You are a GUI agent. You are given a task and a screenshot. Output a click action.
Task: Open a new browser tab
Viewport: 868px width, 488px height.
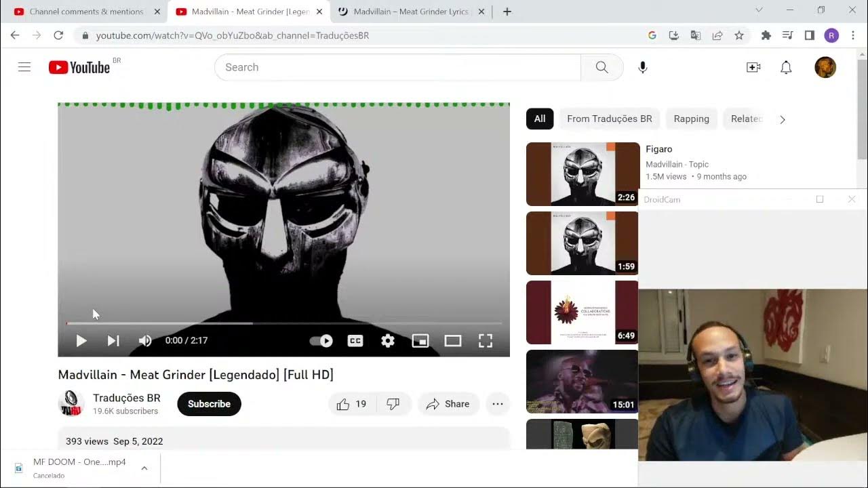507,12
